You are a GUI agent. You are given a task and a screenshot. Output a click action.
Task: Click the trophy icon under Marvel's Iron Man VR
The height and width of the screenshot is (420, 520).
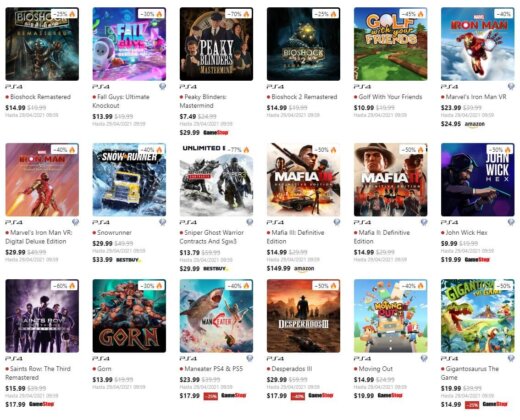511,87
